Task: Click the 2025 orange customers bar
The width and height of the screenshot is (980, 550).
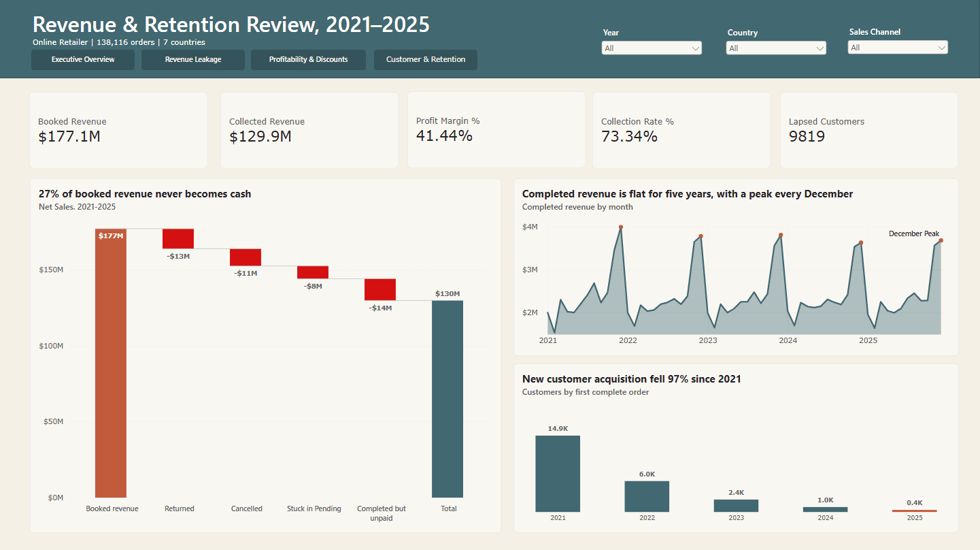Action: pyautogui.click(x=915, y=511)
